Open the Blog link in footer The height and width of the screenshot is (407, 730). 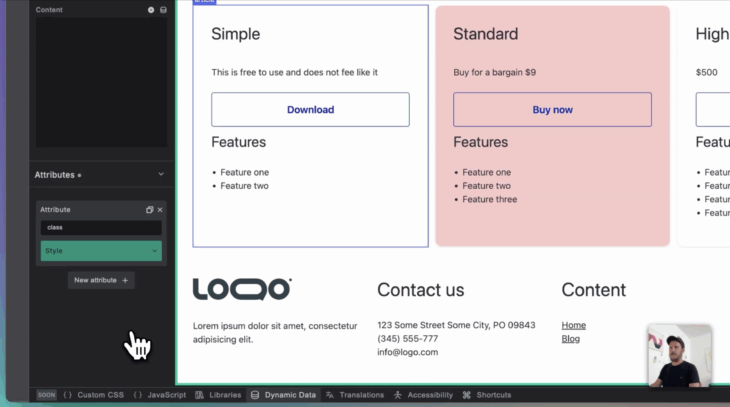570,339
